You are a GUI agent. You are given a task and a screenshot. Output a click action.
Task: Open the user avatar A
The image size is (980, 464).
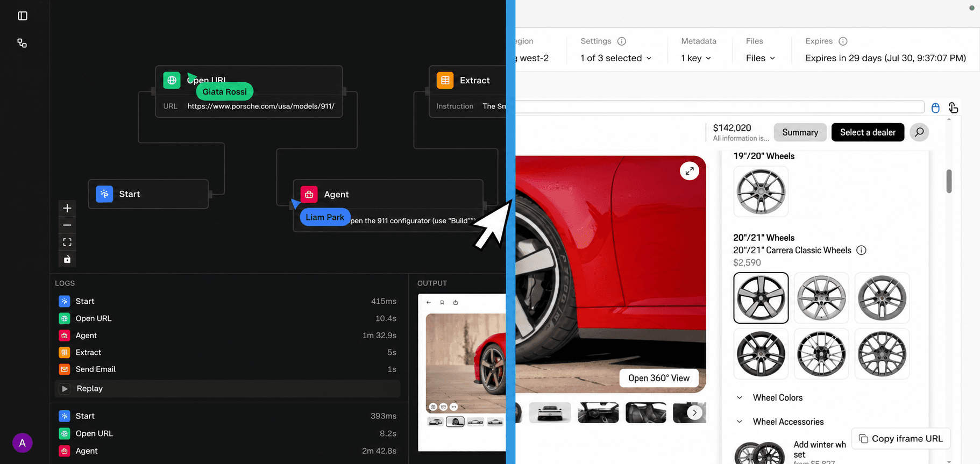[22, 442]
